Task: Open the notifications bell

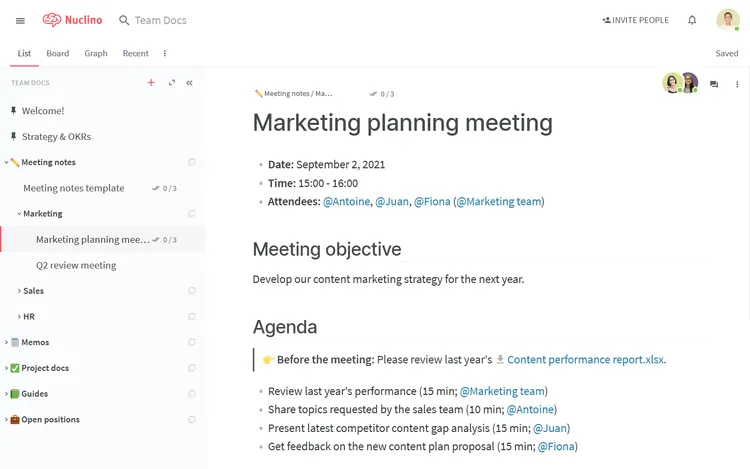Action: 692,20
